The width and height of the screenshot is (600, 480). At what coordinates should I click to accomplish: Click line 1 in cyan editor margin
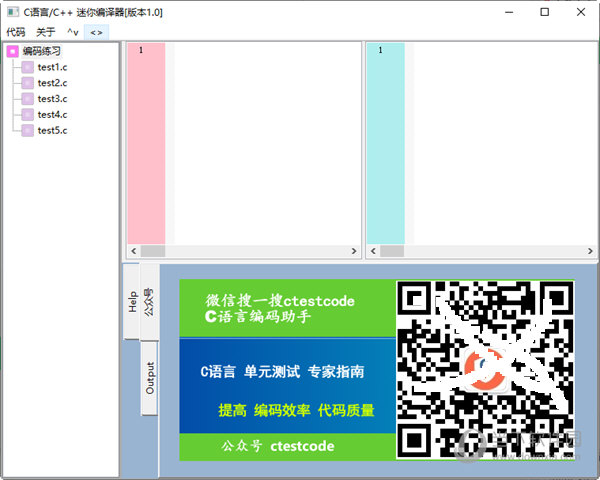click(x=380, y=50)
